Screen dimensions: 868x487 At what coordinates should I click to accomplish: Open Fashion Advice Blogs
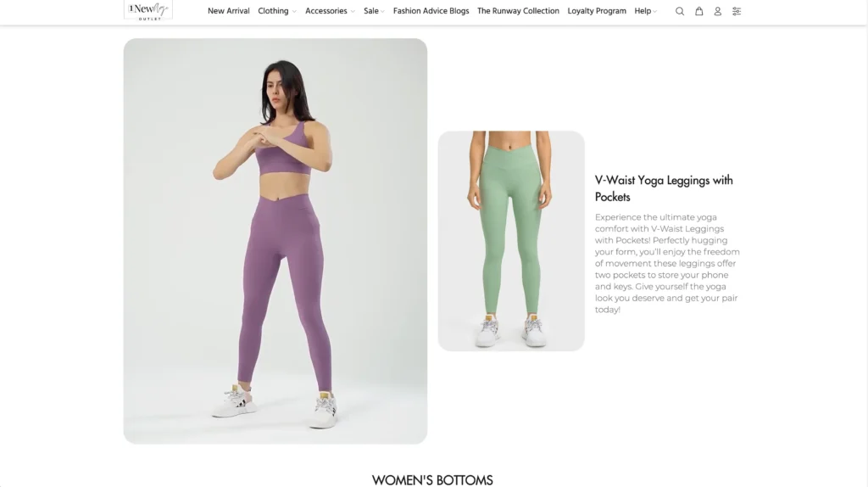point(431,11)
